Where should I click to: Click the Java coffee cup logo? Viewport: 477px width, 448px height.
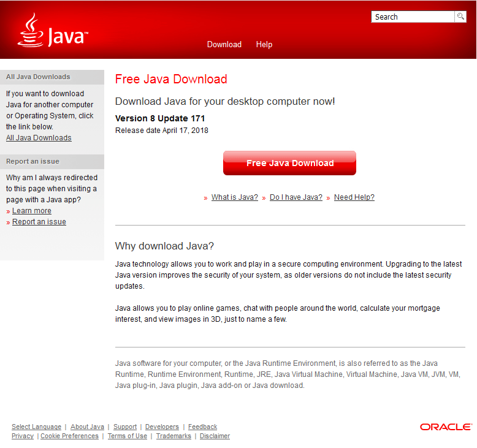[53, 30]
